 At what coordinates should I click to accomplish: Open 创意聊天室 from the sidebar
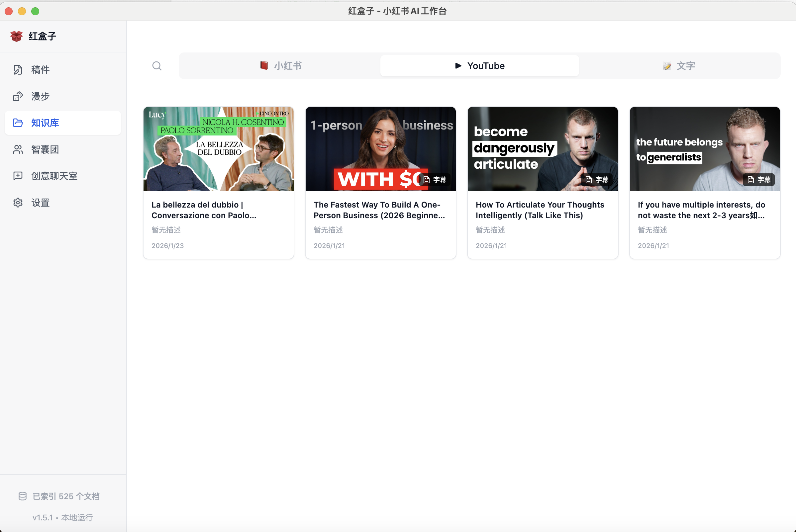click(54, 176)
